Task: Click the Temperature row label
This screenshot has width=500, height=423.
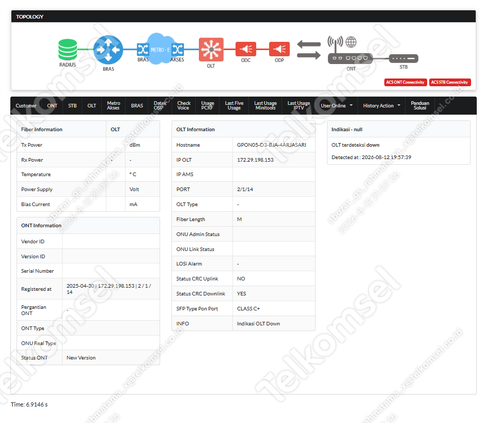Action: point(36,174)
